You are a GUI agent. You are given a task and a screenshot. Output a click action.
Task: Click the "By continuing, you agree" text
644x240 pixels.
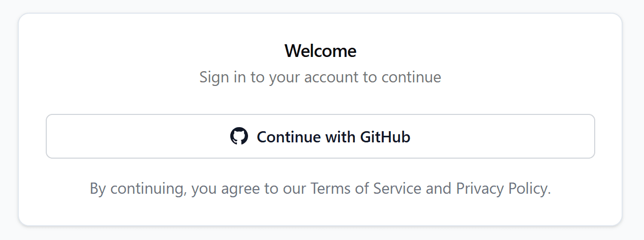[152, 189]
